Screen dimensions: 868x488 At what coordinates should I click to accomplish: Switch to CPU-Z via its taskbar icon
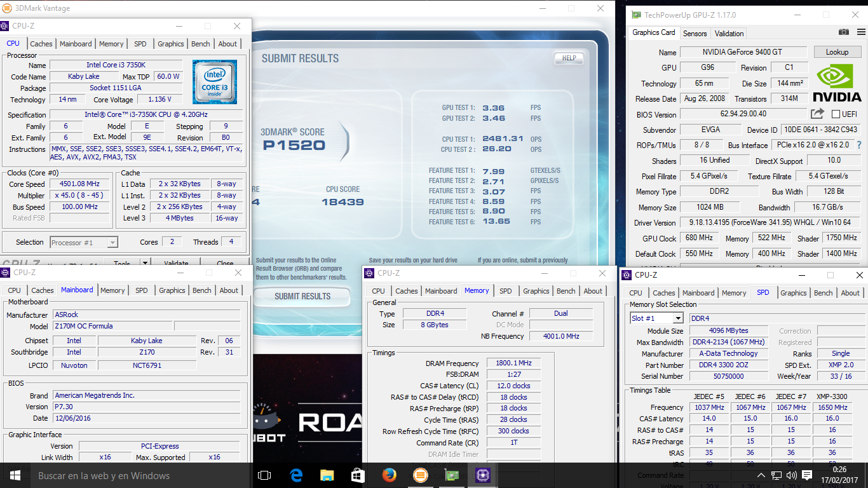tap(482, 475)
